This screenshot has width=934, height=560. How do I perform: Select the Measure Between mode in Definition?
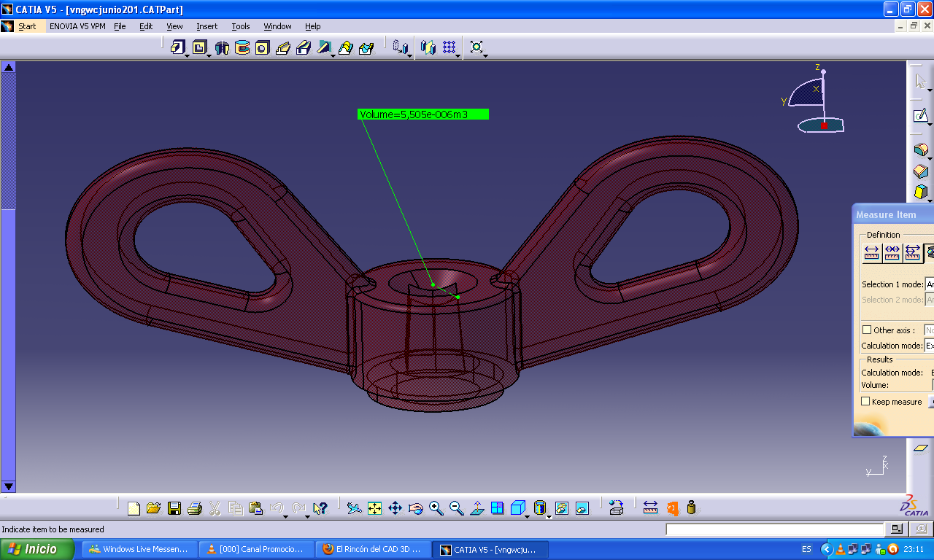872,253
